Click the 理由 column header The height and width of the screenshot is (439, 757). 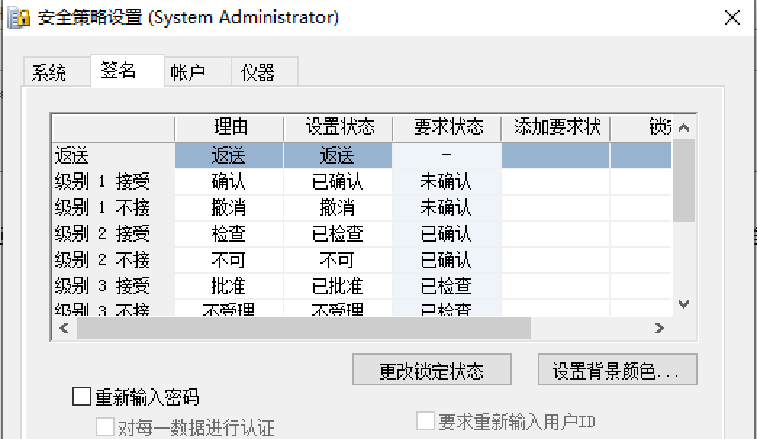[x=229, y=128]
